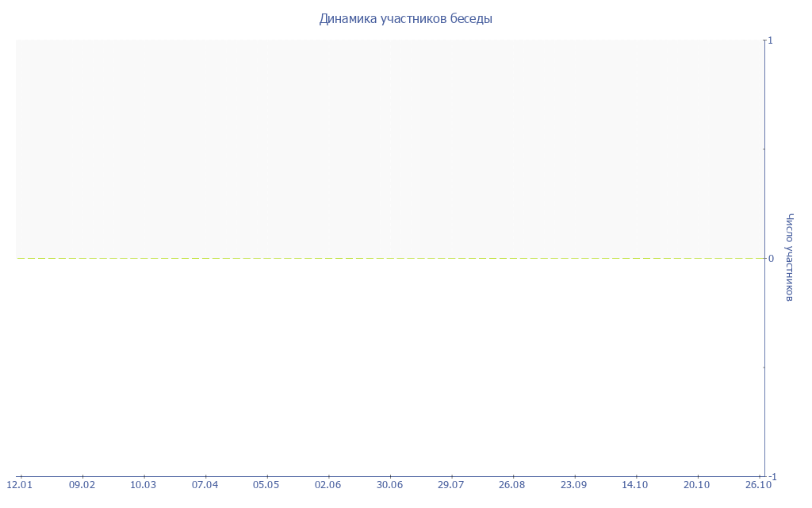812x508 pixels.
Task: Click the y-axis value label 1
Action: tap(770, 40)
